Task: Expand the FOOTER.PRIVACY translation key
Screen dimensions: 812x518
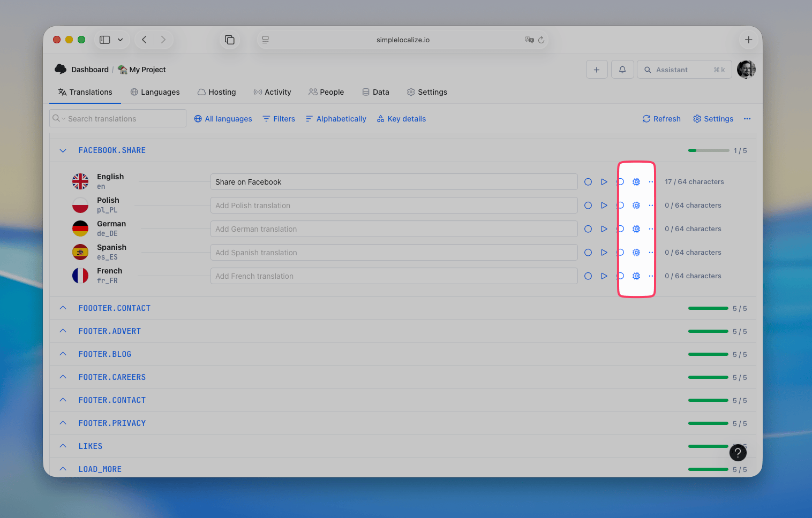Action: point(63,423)
